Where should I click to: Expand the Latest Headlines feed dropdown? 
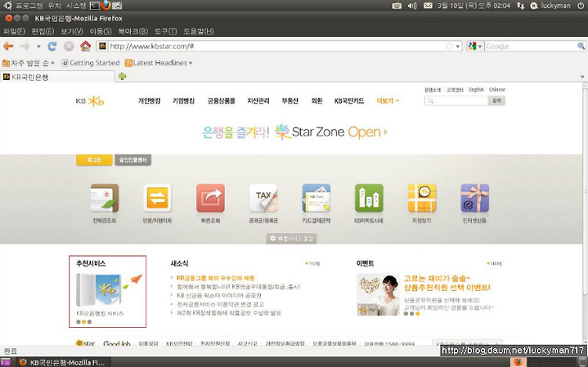(x=158, y=63)
